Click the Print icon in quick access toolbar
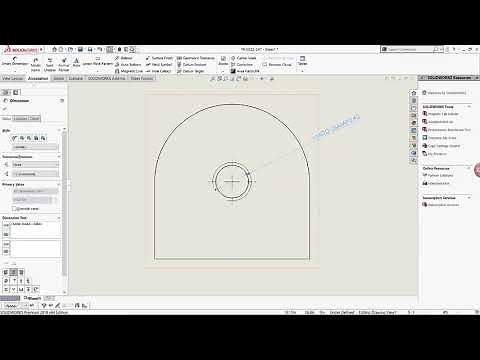 (x=90, y=49)
